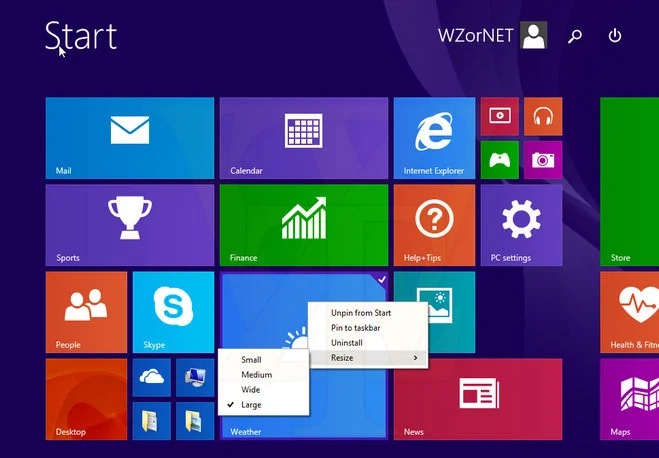Open the PC settings tile
659x458 pixels.
tap(522, 225)
